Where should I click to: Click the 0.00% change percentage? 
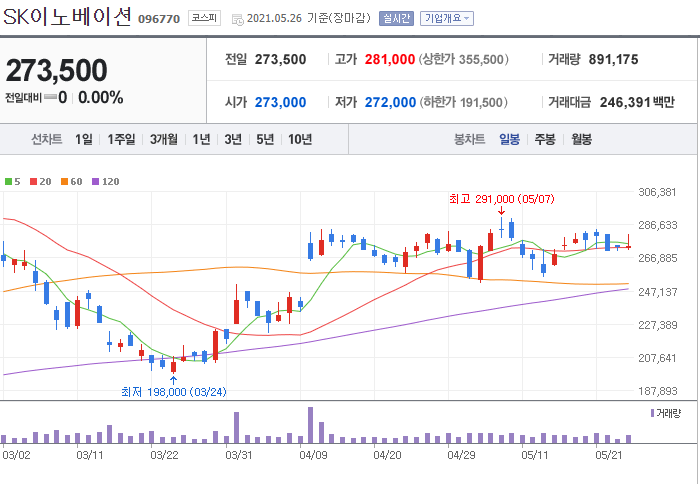[x=101, y=97]
